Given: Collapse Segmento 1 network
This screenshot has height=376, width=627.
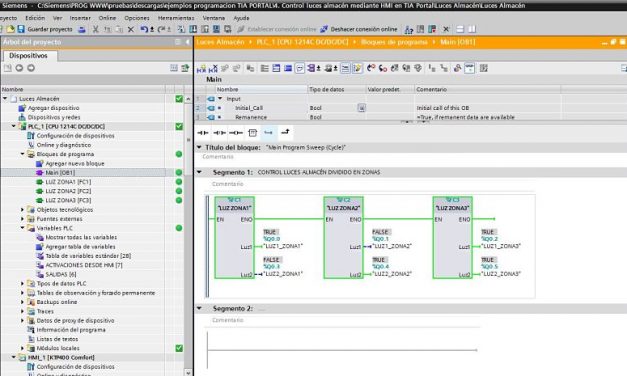Looking at the screenshot, I should coord(200,172).
